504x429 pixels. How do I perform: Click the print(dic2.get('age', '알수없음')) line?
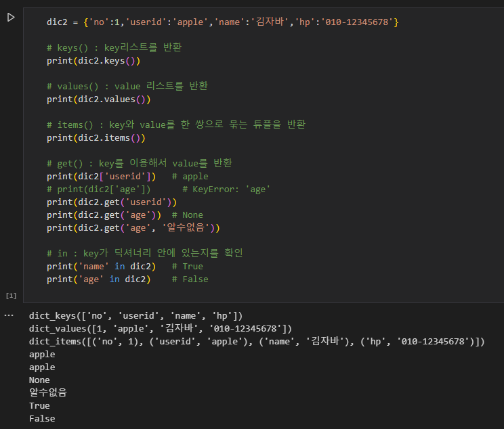[133, 227]
